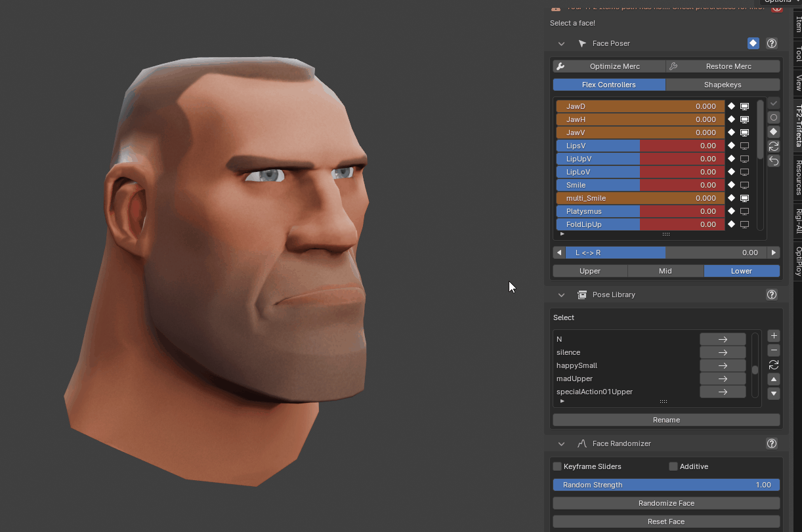The image size is (802, 532).
Task: Toggle auto-keyframe diamond in Face Poser header
Action: (753, 43)
